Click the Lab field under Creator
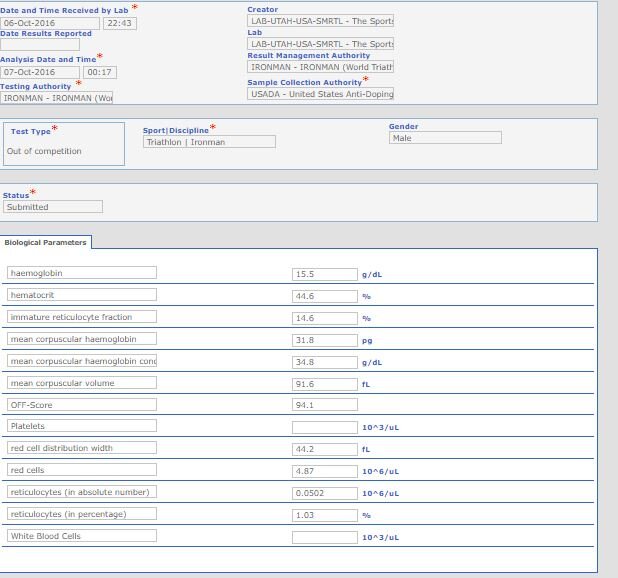Viewport: 618px width, 578px height. click(x=320, y=44)
